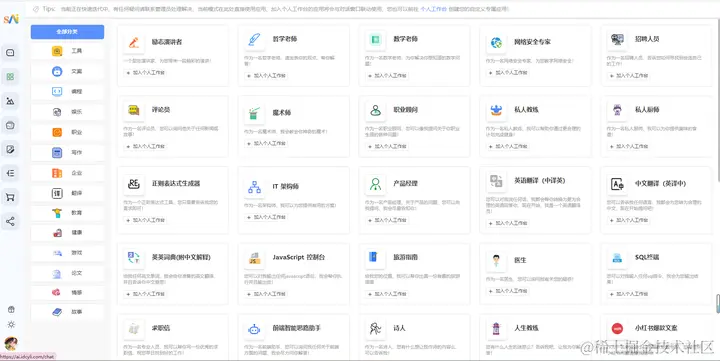The height and width of the screenshot is (361, 720).
Task: Add 哲学老师 to personal workbench
Action: point(266,75)
